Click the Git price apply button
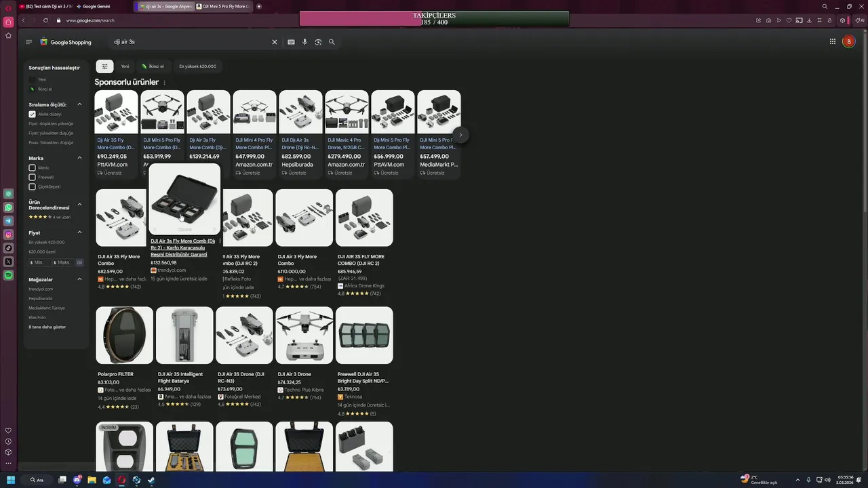The image size is (868, 488). pyautogui.click(x=79, y=262)
